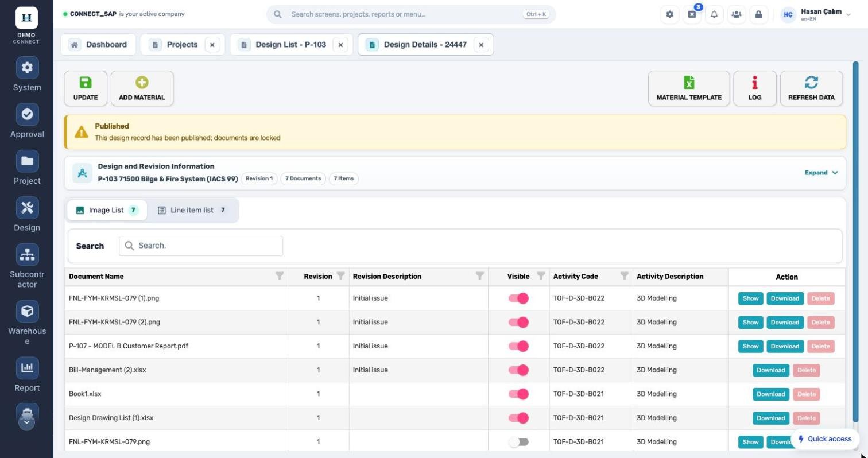Click the users group icon

pyautogui.click(x=737, y=14)
